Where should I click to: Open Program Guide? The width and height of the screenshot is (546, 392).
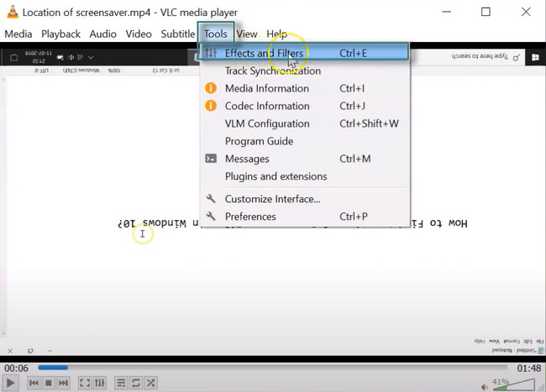pos(305,141)
